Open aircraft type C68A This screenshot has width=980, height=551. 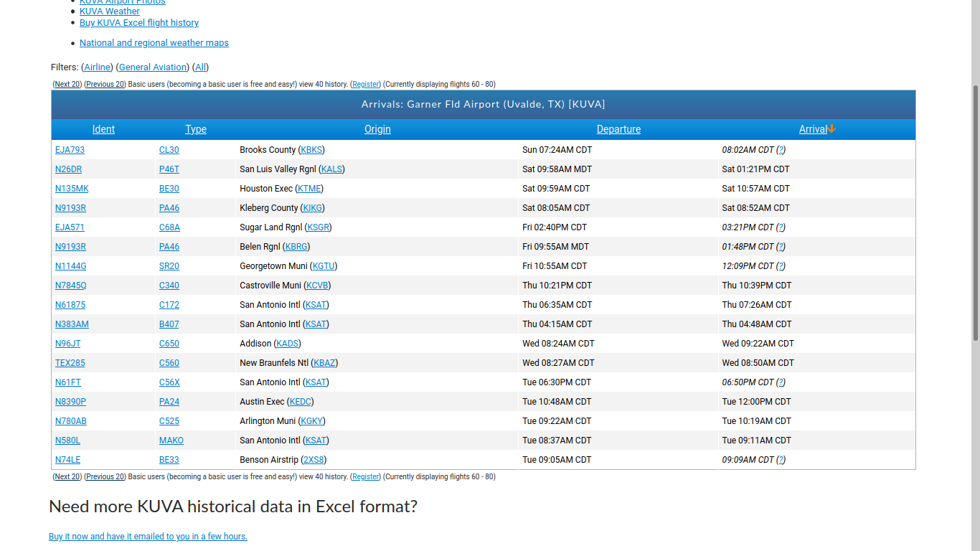tap(169, 227)
